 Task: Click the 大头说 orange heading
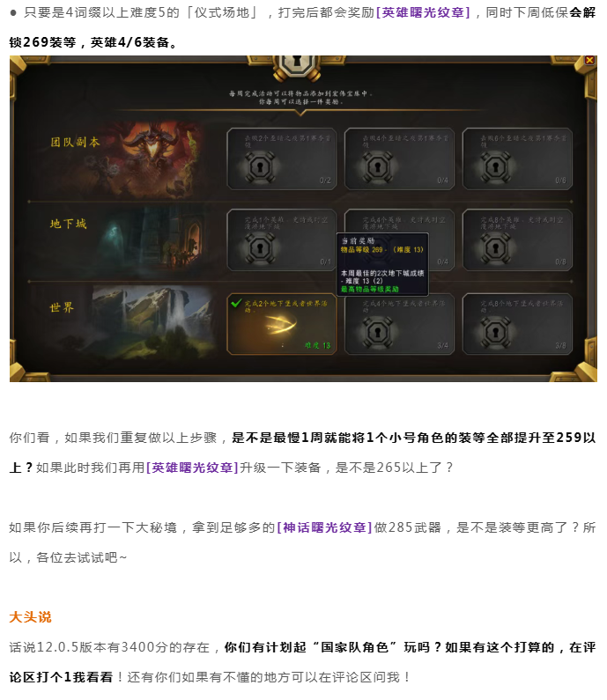(30, 617)
